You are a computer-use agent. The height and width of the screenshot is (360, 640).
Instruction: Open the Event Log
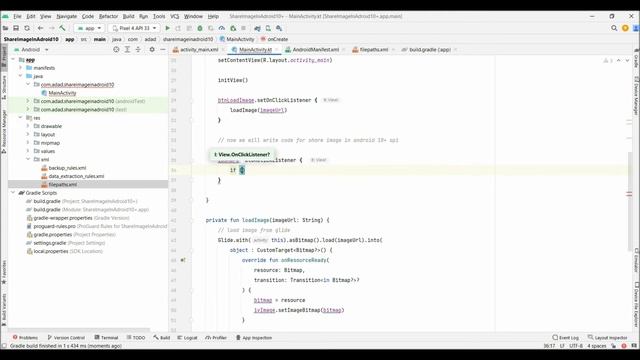click(x=566, y=338)
